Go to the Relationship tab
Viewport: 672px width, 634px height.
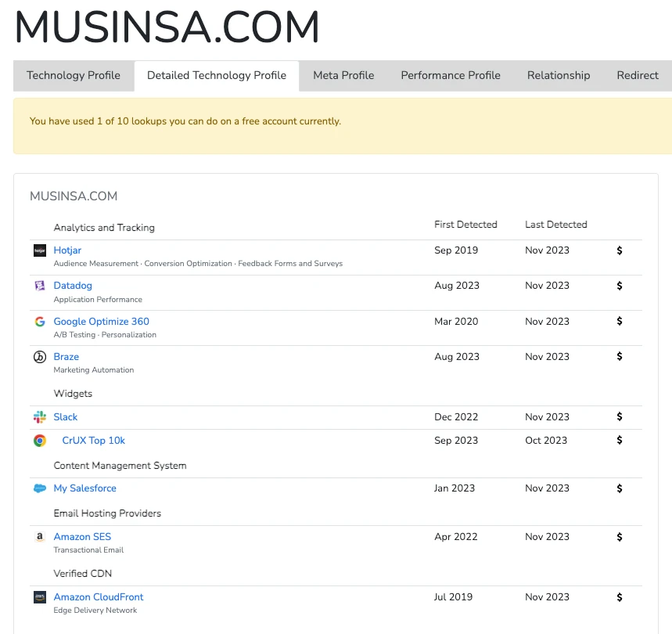coord(559,76)
